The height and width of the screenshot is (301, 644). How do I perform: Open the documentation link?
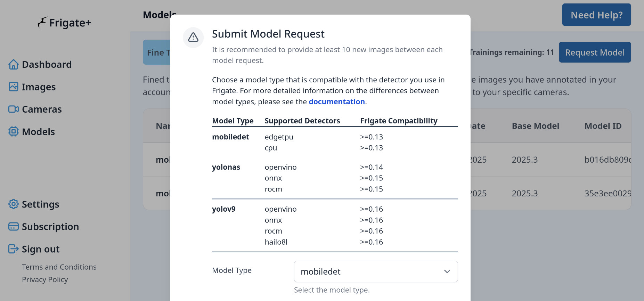(336, 101)
